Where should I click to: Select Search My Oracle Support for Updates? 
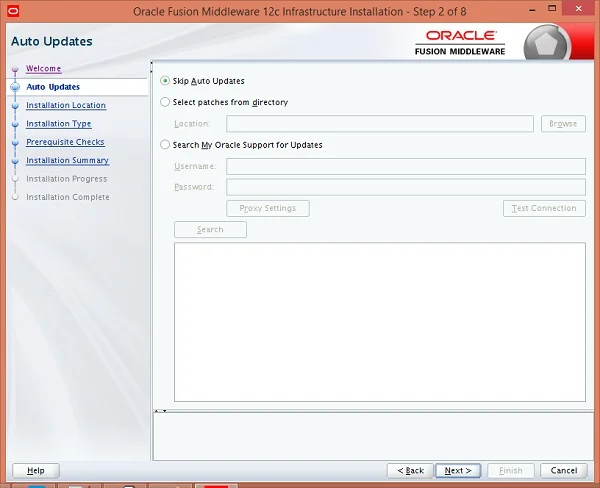click(165, 145)
